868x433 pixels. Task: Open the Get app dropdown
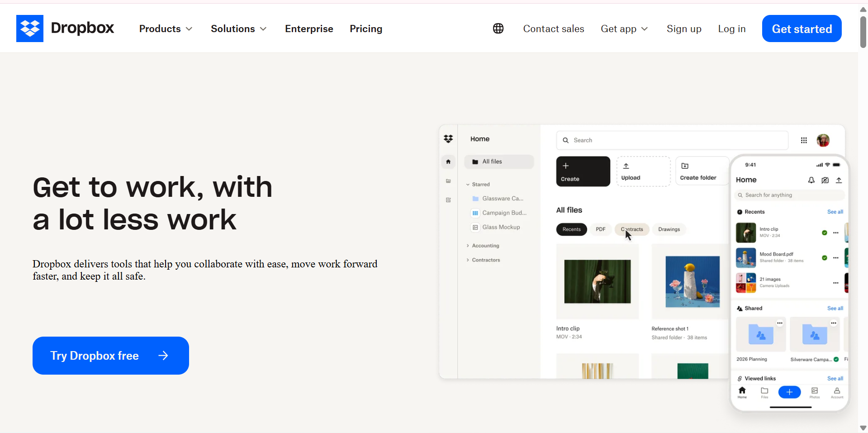[x=624, y=29]
